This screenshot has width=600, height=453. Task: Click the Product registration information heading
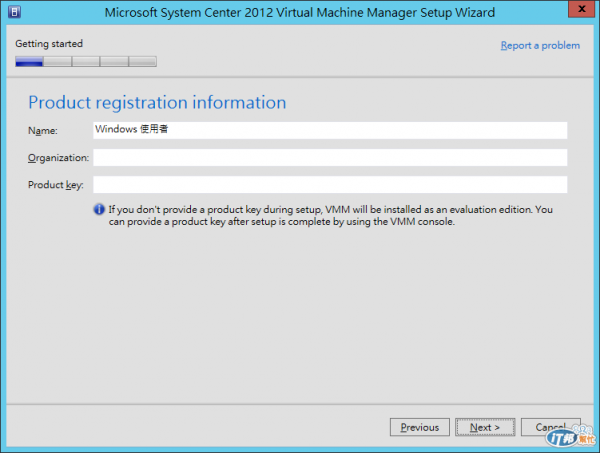157,103
